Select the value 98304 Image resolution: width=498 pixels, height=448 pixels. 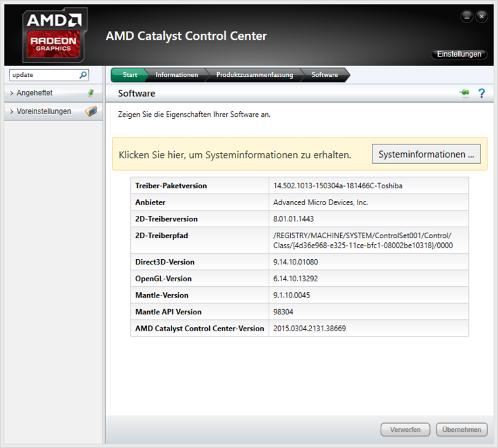click(283, 312)
